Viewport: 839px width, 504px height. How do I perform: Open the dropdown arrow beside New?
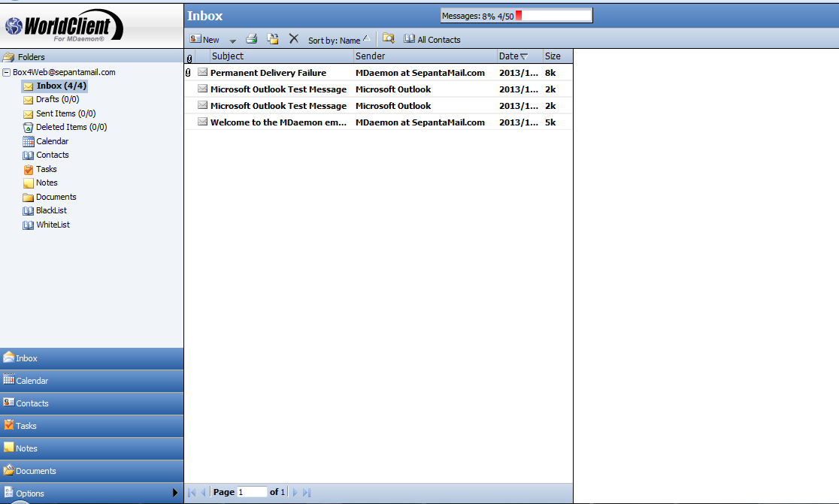pyautogui.click(x=232, y=41)
